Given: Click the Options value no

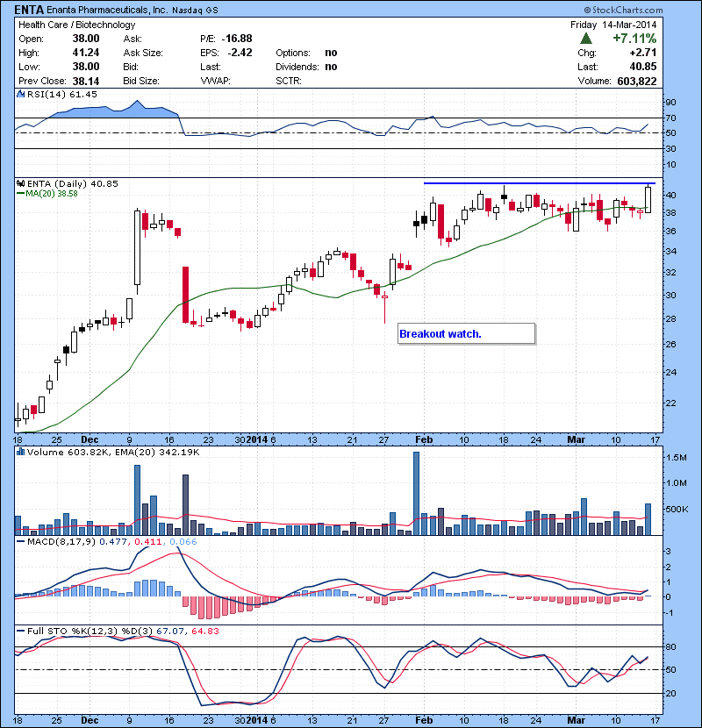Looking at the screenshot, I should pos(331,53).
